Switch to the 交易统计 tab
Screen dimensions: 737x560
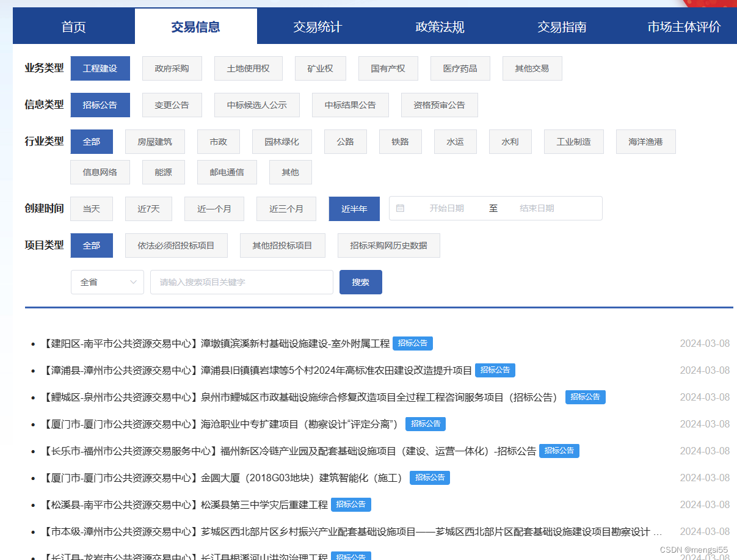[318, 26]
